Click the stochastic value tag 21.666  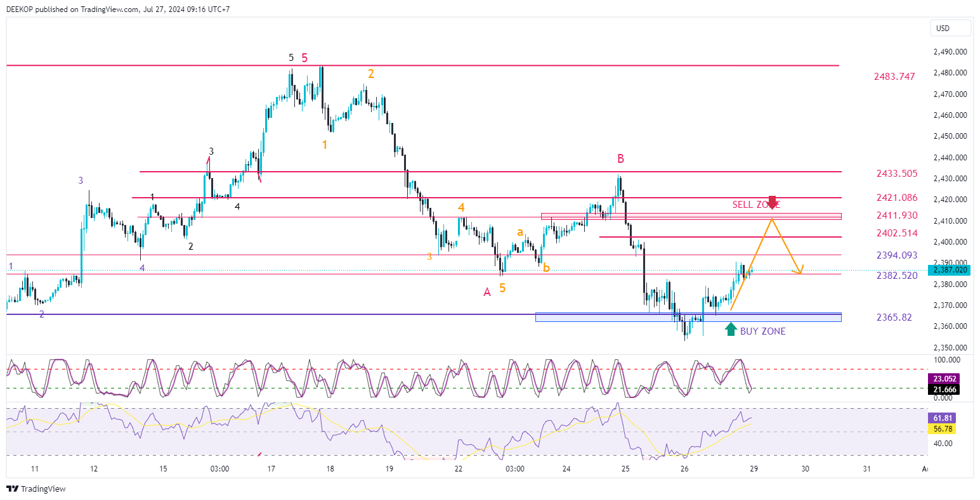(x=943, y=389)
